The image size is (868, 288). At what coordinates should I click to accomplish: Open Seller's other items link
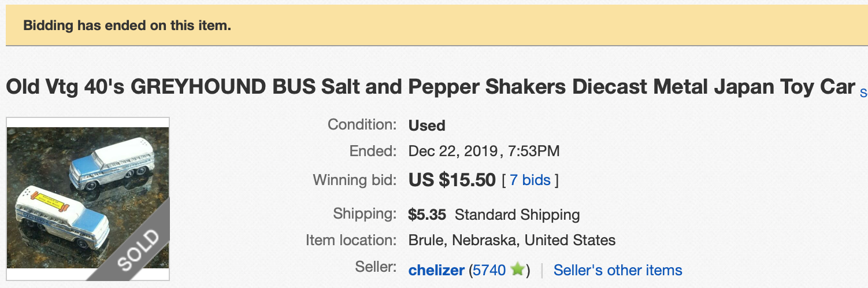618,270
